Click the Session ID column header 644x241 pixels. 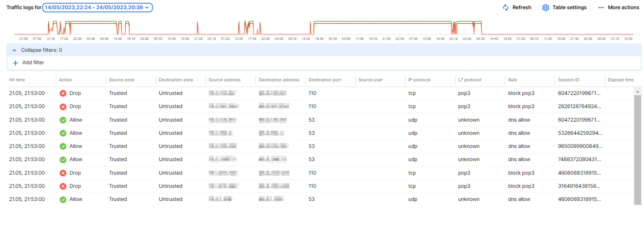tap(568, 80)
